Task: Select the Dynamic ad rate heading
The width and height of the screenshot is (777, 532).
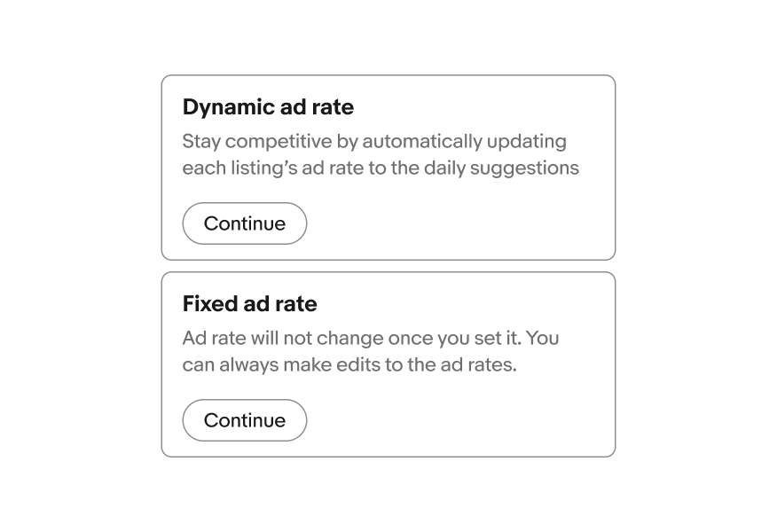Action: (268, 107)
